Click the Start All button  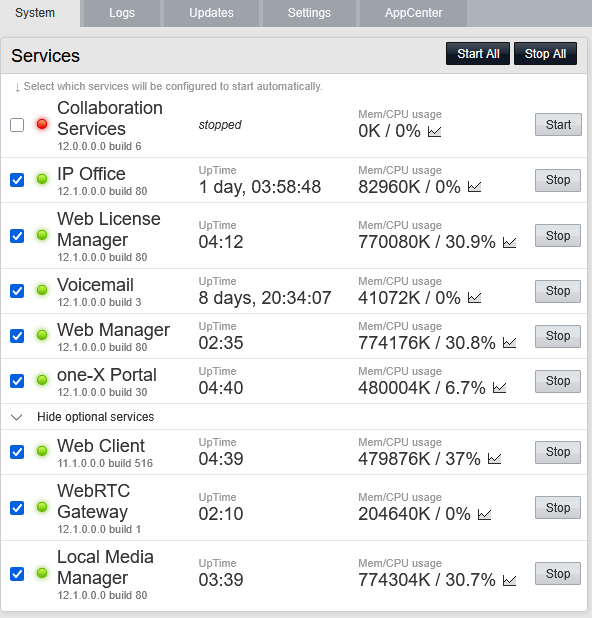[478, 54]
